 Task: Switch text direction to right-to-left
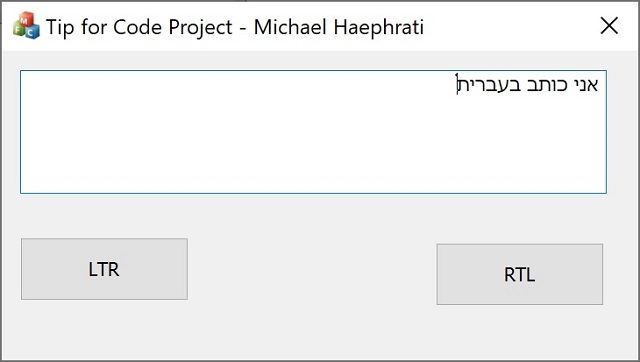coord(520,274)
